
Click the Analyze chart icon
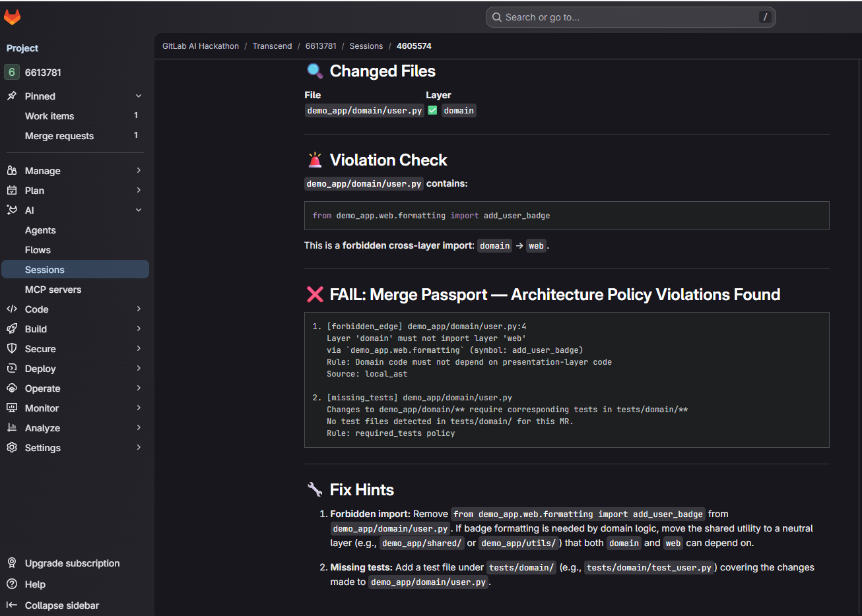pos(12,428)
